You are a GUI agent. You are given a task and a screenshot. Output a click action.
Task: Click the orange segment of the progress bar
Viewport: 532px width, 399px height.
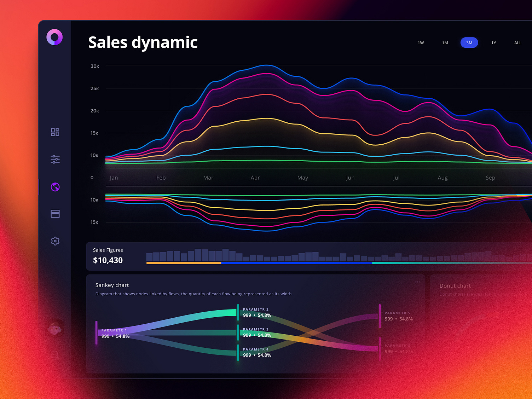184,263
